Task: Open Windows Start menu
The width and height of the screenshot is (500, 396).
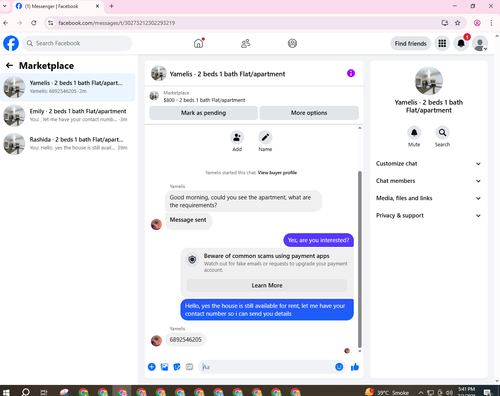Action: 6,392
